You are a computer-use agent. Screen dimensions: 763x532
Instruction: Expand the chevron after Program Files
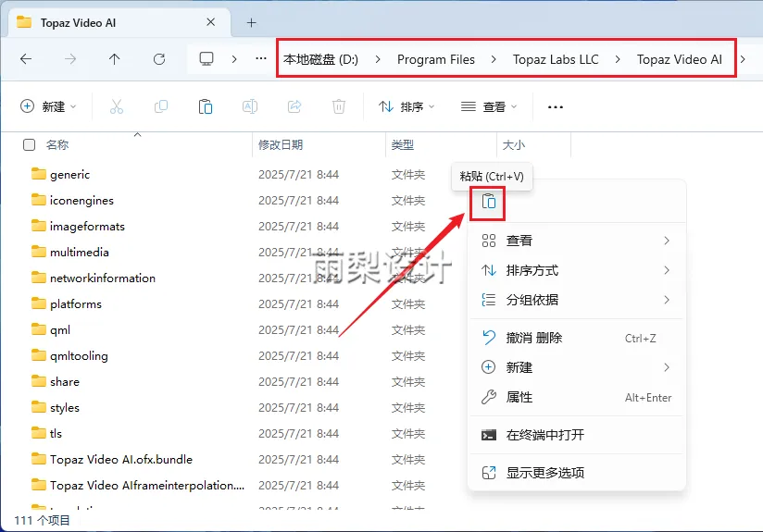494,59
